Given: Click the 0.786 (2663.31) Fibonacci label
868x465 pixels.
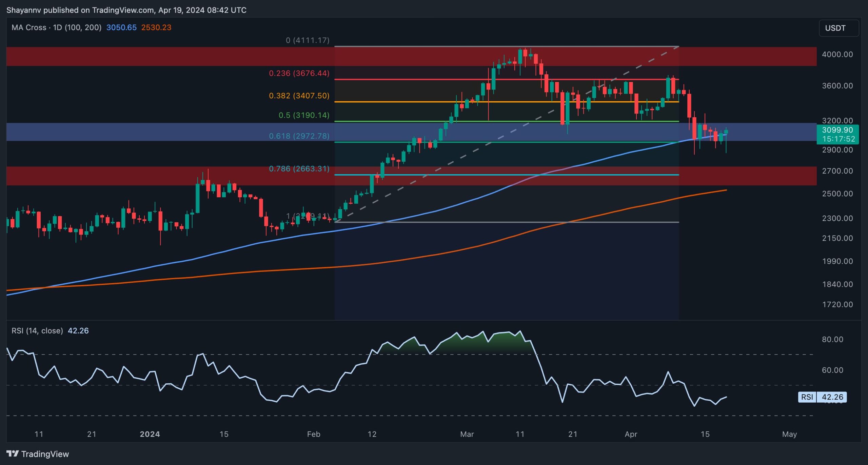Looking at the screenshot, I should point(299,169).
